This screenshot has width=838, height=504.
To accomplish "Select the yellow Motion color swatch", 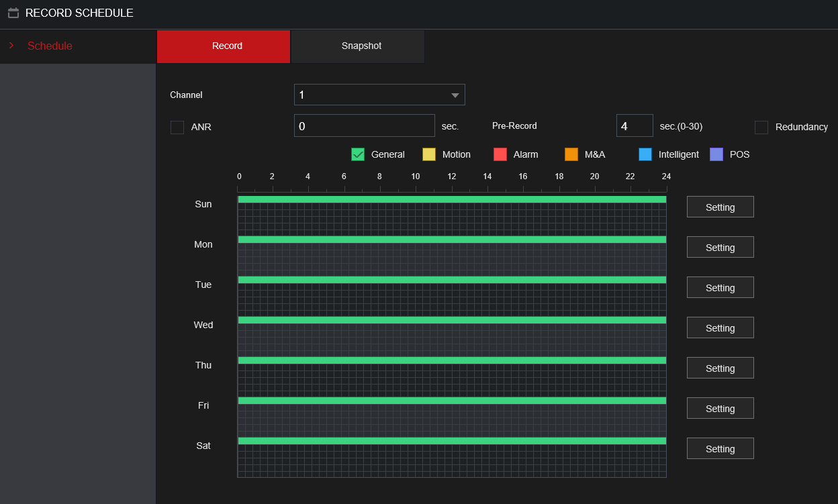I will tap(429, 154).
